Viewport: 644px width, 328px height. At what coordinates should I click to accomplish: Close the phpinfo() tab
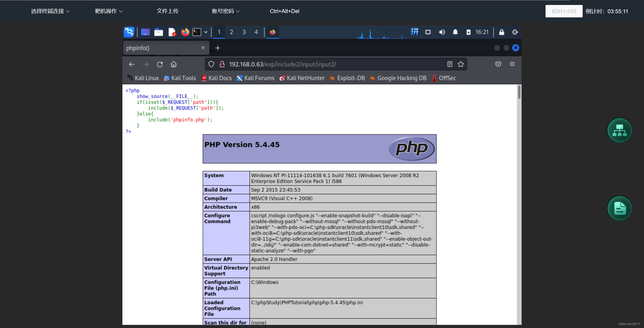(x=203, y=48)
